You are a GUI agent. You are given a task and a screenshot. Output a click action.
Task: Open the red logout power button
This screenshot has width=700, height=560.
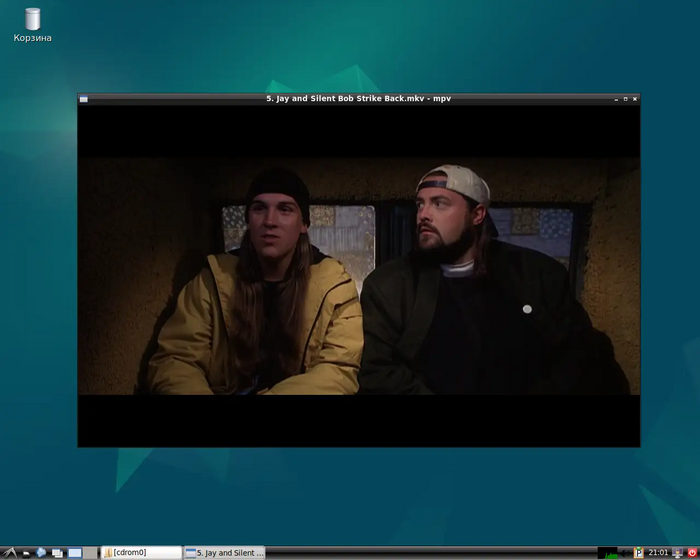point(692,553)
